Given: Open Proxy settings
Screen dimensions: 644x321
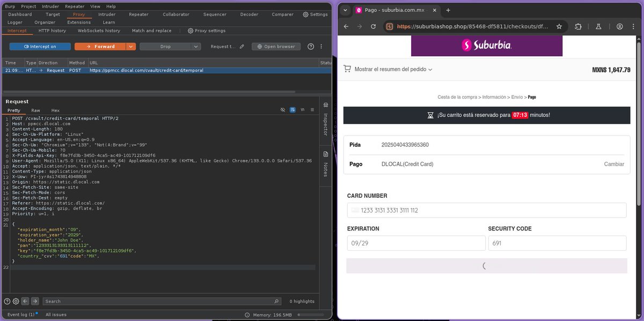Looking at the screenshot, I should click(x=207, y=31).
